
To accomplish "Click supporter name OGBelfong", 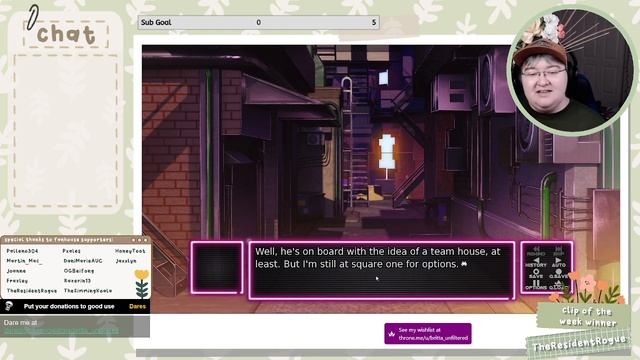I will (79, 271).
